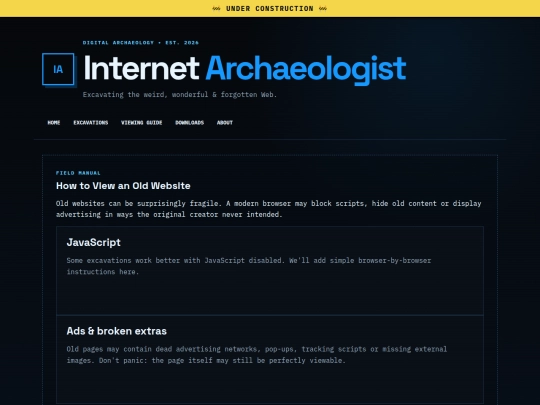The image size is (540, 405).
Task: Click the 'Old pages may contain dead advertising' paragraph
Action: pyautogui.click(x=257, y=355)
